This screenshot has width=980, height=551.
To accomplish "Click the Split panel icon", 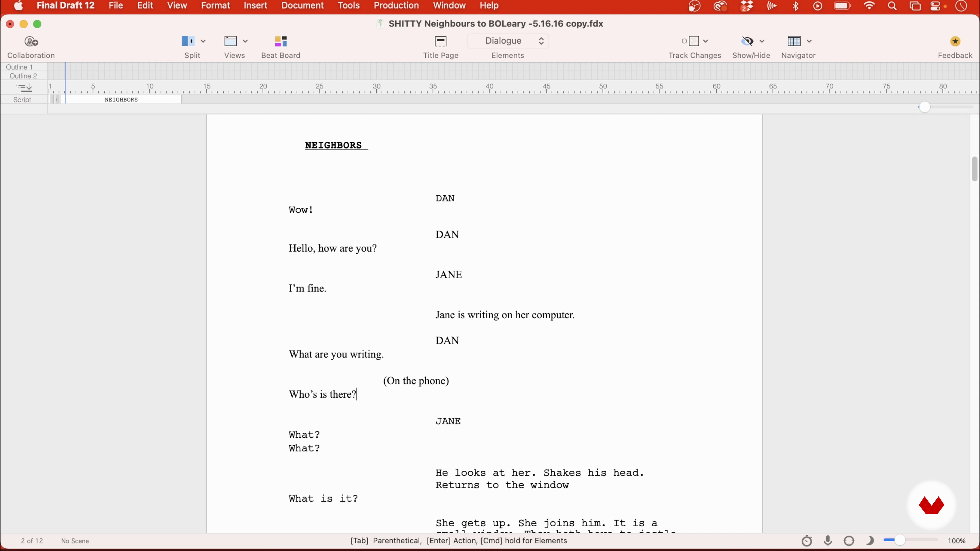I will (x=188, y=41).
